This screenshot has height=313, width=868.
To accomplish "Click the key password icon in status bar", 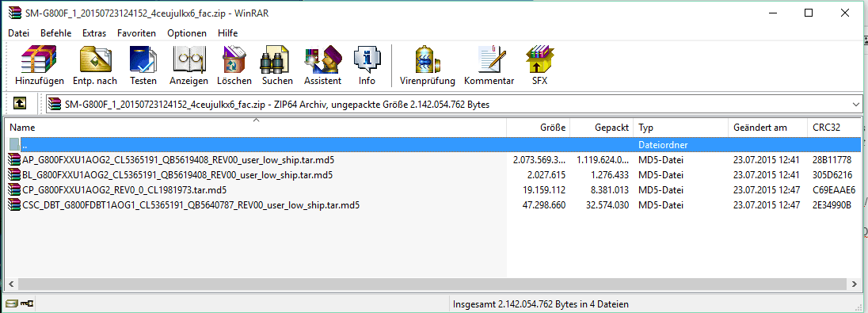I will pyautogui.click(x=26, y=304).
